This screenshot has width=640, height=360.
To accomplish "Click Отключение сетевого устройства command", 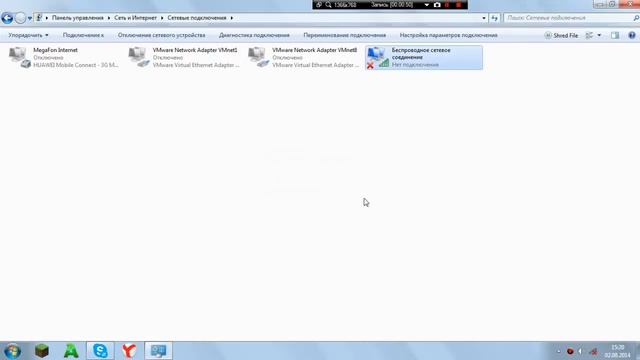I will pyautogui.click(x=161, y=36).
